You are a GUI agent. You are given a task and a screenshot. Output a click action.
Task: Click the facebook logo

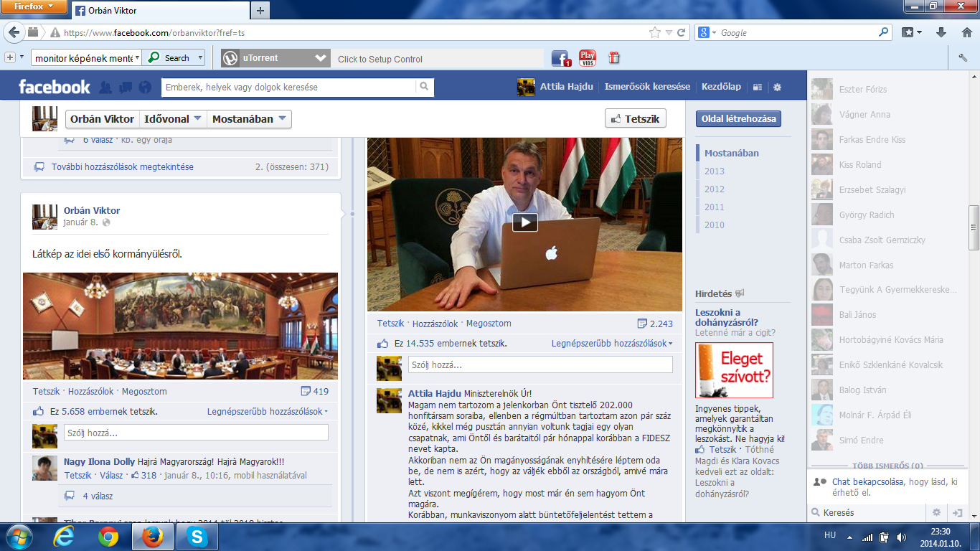coord(55,87)
